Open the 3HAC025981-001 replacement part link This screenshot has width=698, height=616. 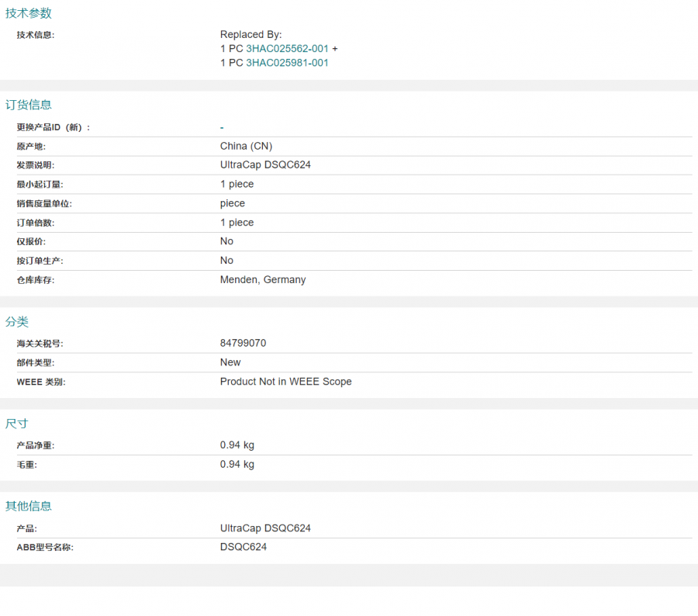(x=287, y=63)
